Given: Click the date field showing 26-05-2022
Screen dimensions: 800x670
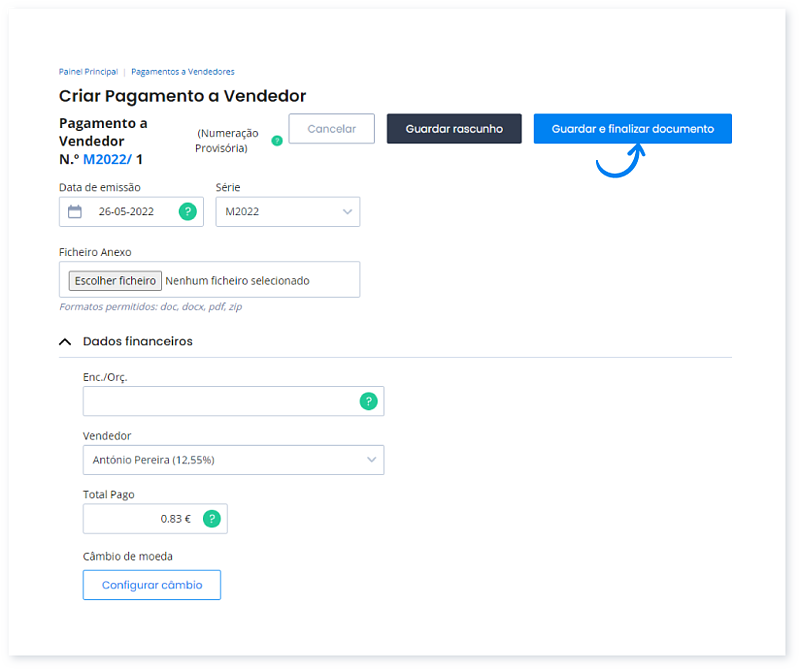Looking at the screenshot, I should (126, 211).
